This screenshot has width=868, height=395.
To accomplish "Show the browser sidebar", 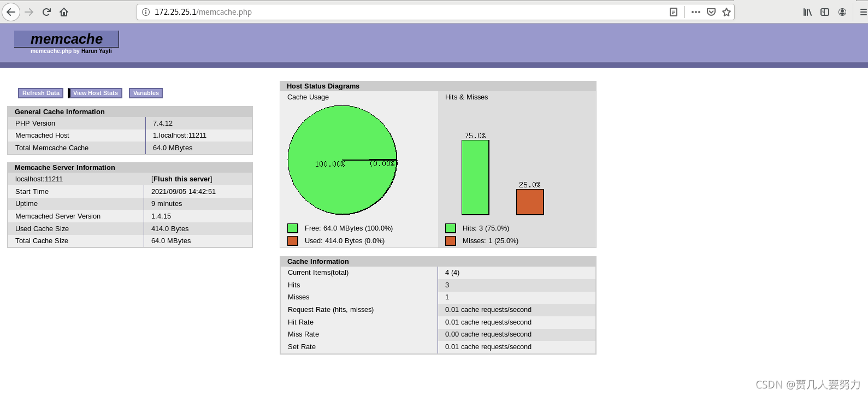I will coord(825,12).
